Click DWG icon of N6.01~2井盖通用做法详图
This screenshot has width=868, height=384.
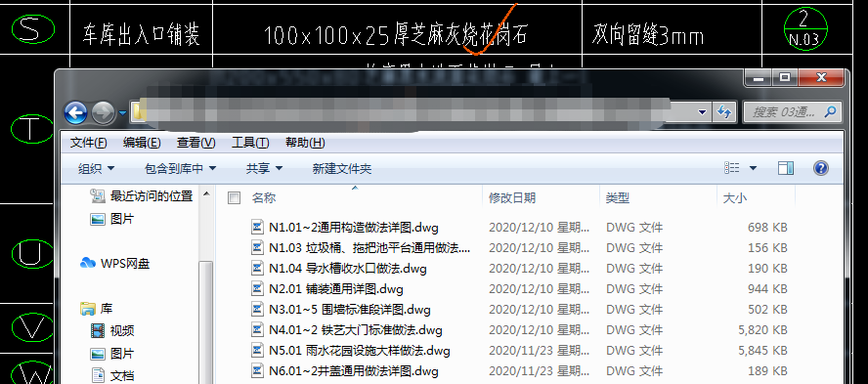[x=257, y=370]
